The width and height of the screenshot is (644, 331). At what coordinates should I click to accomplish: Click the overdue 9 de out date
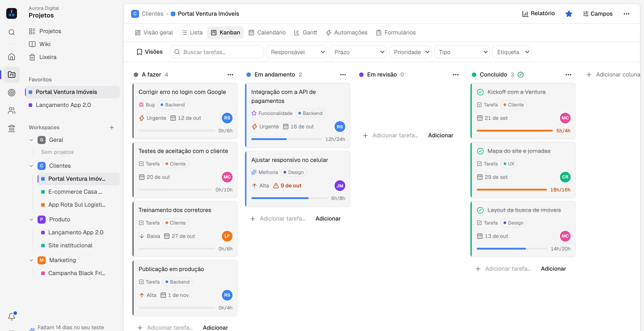[x=287, y=186]
